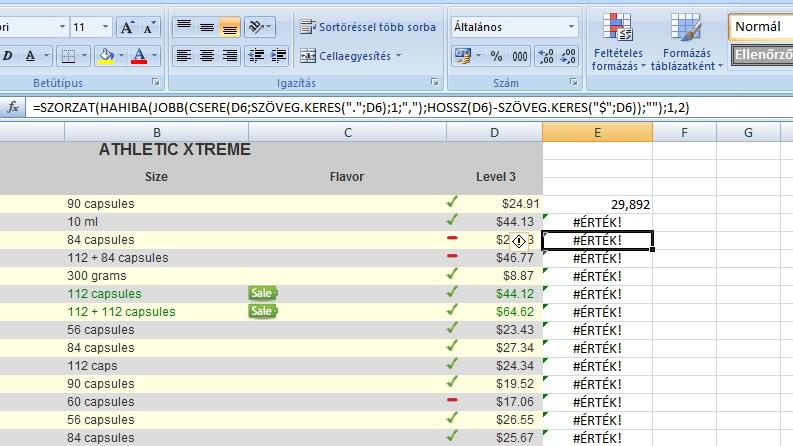This screenshot has height=446, width=793.
Task: Select column G header
Action: [748, 132]
